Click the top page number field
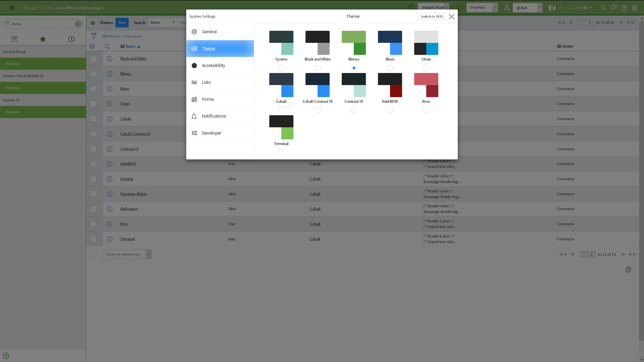The image size is (644, 362). [x=586, y=23]
